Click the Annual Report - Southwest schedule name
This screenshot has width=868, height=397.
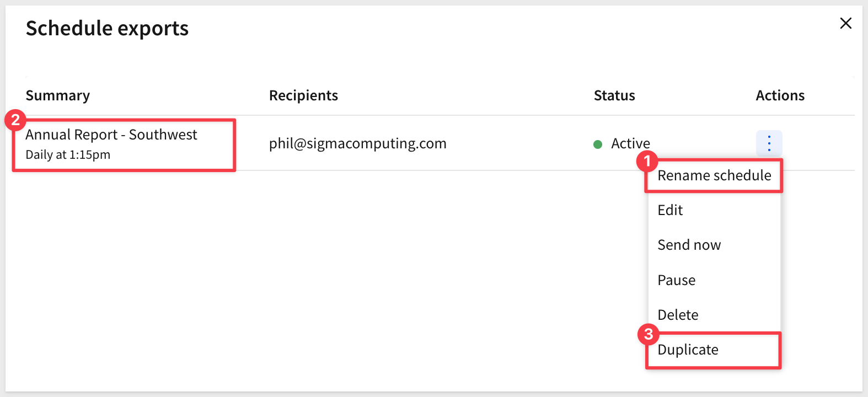coord(111,135)
